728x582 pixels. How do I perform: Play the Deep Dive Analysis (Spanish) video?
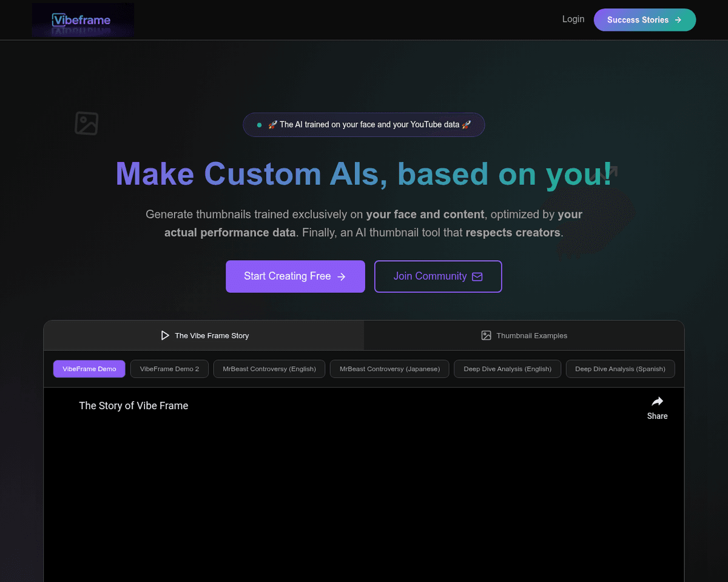(620, 369)
